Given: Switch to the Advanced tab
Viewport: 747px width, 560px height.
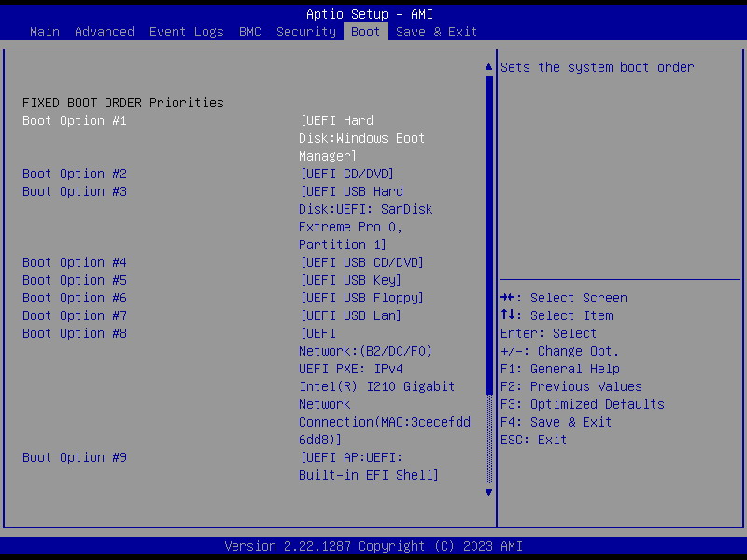Looking at the screenshot, I should (x=105, y=32).
